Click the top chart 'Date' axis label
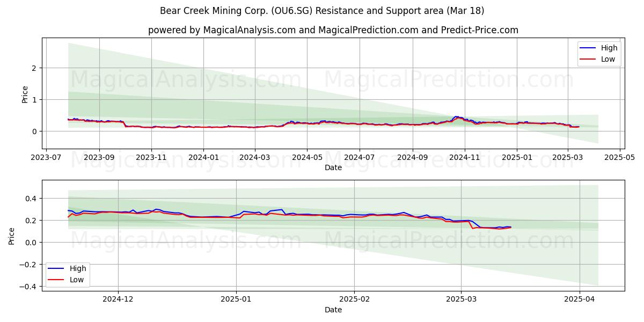644x322 pixels. (x=333, y=168)
